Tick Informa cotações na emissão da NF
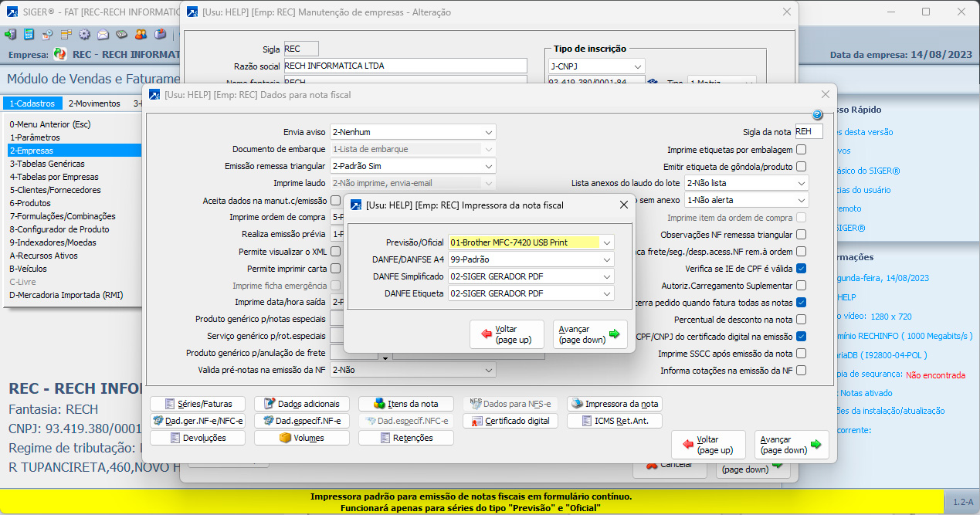Screen dimensions: 980x515 801,371
